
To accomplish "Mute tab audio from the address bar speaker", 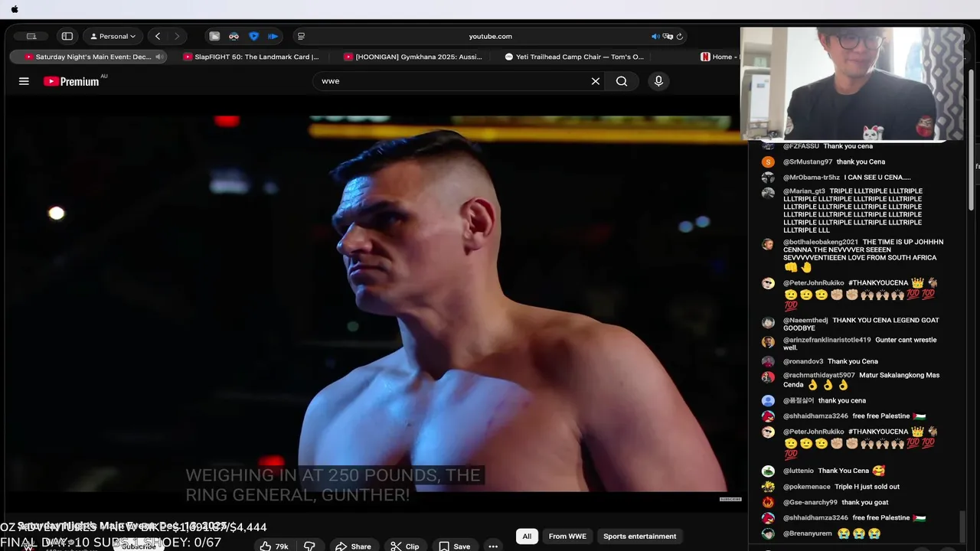I will coord(655,36).
